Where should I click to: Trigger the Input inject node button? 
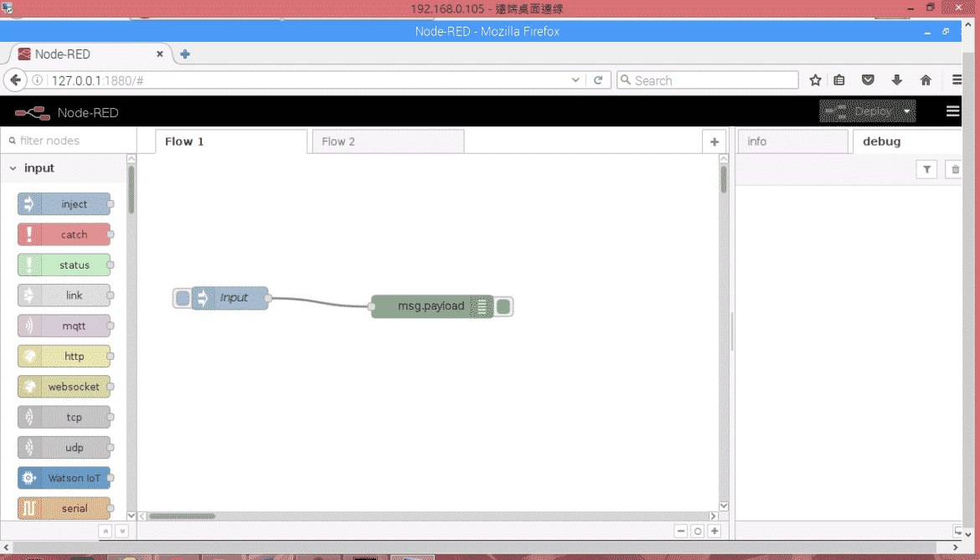click(182, 297)
